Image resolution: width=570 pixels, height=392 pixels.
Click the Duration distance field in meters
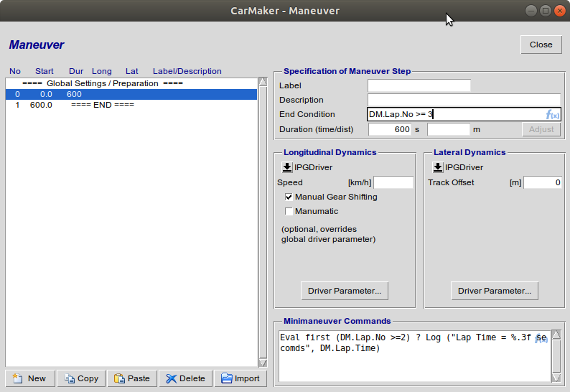pos(449,129)
